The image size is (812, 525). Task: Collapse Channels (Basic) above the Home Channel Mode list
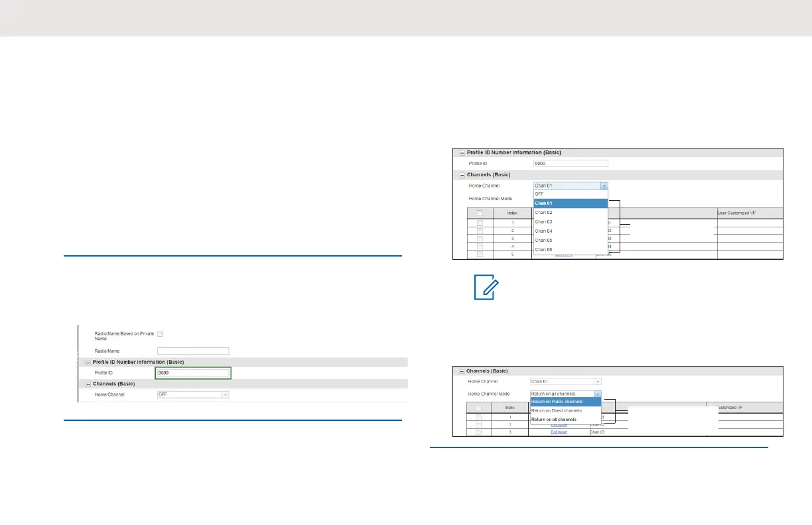pyautogui.click(x=462, y=371)
